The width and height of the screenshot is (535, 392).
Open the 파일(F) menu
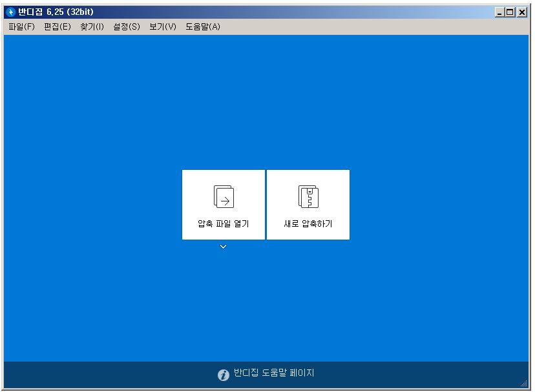tap(21, 26)
